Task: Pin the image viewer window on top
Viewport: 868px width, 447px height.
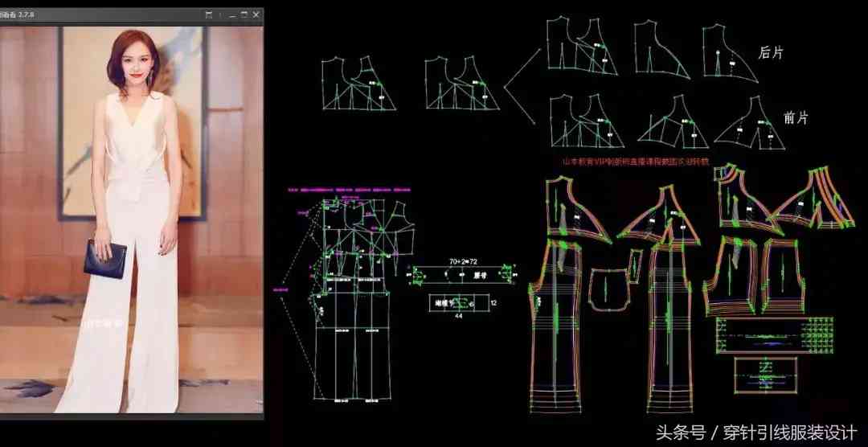Action: (209, 15)
